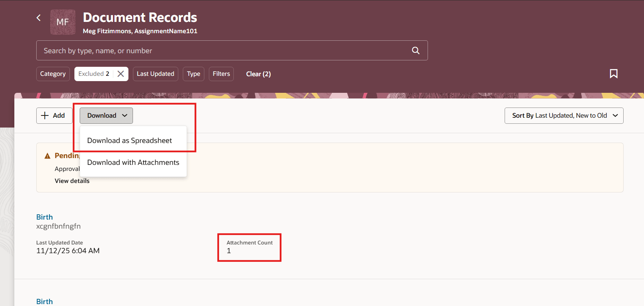644x306 pixels.
Task: Open the Excluded 2 filter chip
Action: [x=94, y=74]
